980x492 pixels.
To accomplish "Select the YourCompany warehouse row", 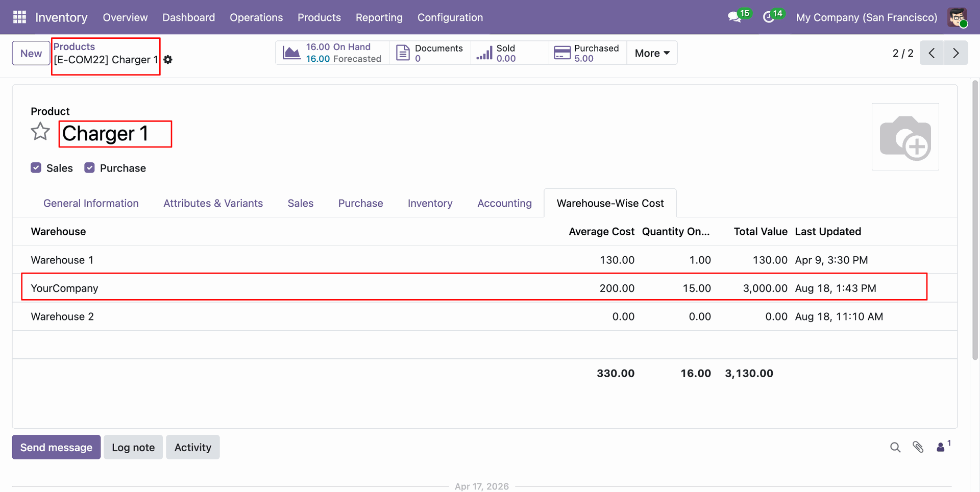I will pos(485,288).
